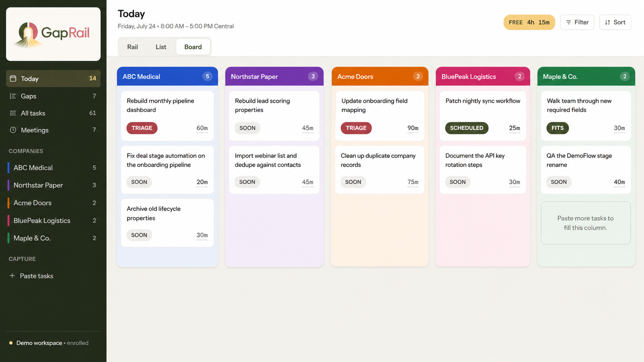Click the Filter funnel icon
Screen dimensions: 644x362
(569, 22)
